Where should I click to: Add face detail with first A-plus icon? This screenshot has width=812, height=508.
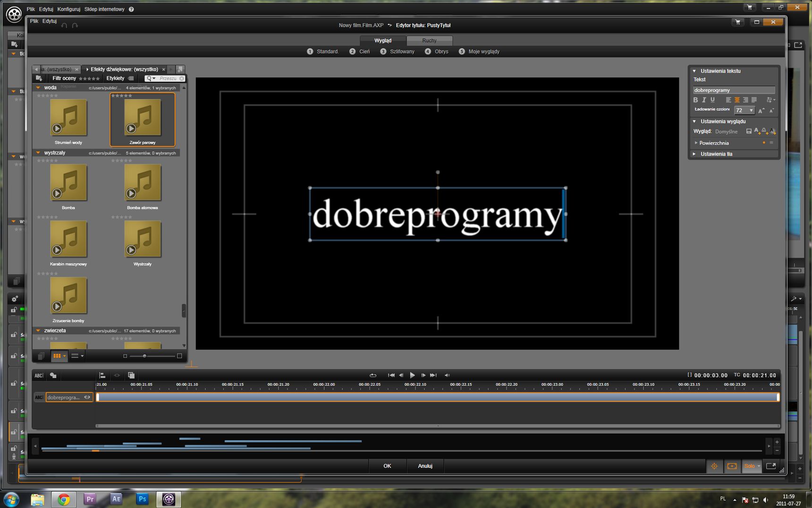pyautogui.click(x=757, y=131)
